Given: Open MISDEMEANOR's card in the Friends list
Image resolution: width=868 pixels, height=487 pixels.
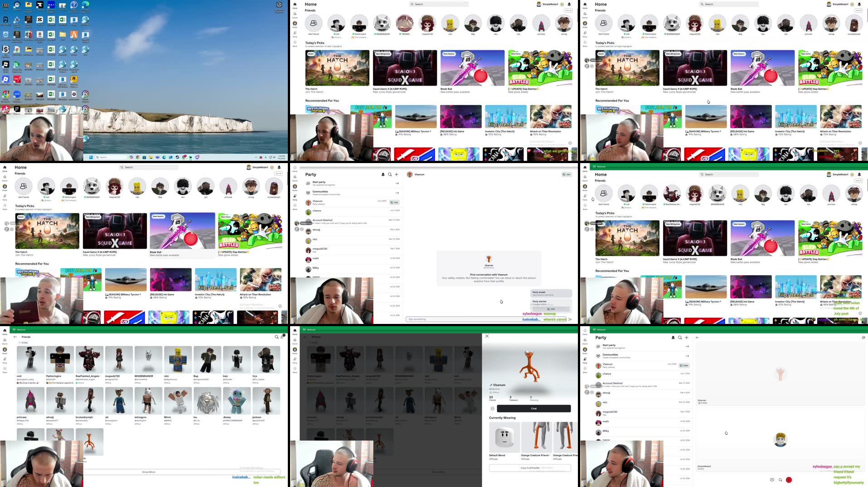Looking at the screenshot, I should [x=148, y=365].
